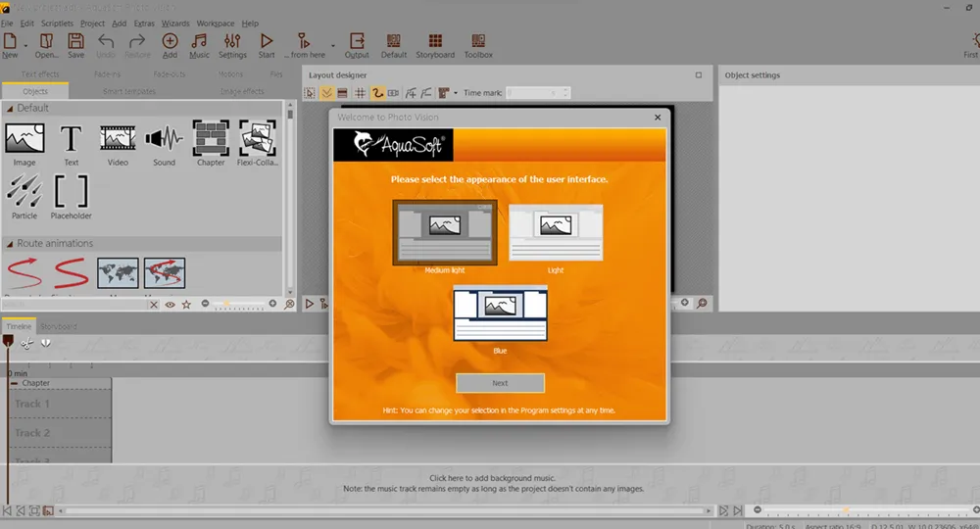The image size is (980, 529).
Task: Click the Music toolbar icon
Action: point(199,45)
